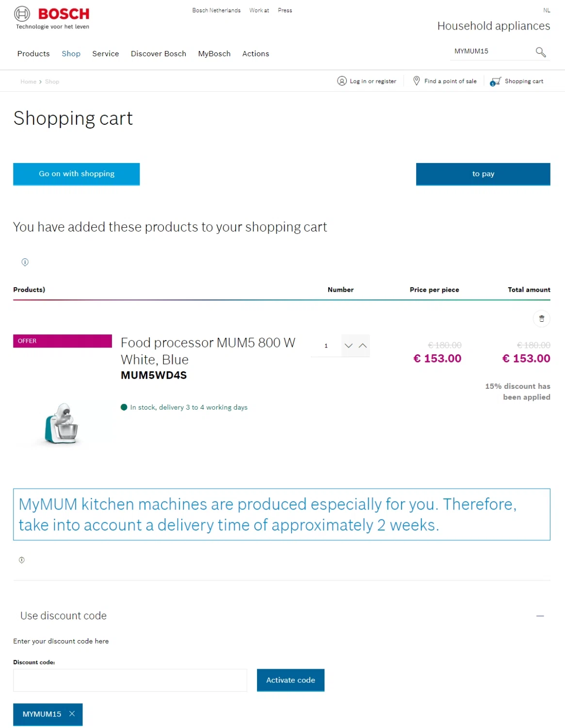This screenshot has height=728, width=565.
Task: Click the food processor product thumbnail
Action: pyautogui.click(x=62, y=423)
